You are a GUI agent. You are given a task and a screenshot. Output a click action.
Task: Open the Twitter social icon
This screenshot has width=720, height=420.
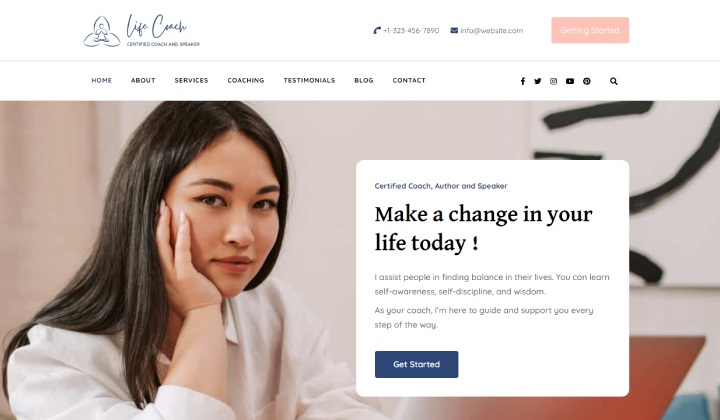pyautogui.click(x=538, y=81)
